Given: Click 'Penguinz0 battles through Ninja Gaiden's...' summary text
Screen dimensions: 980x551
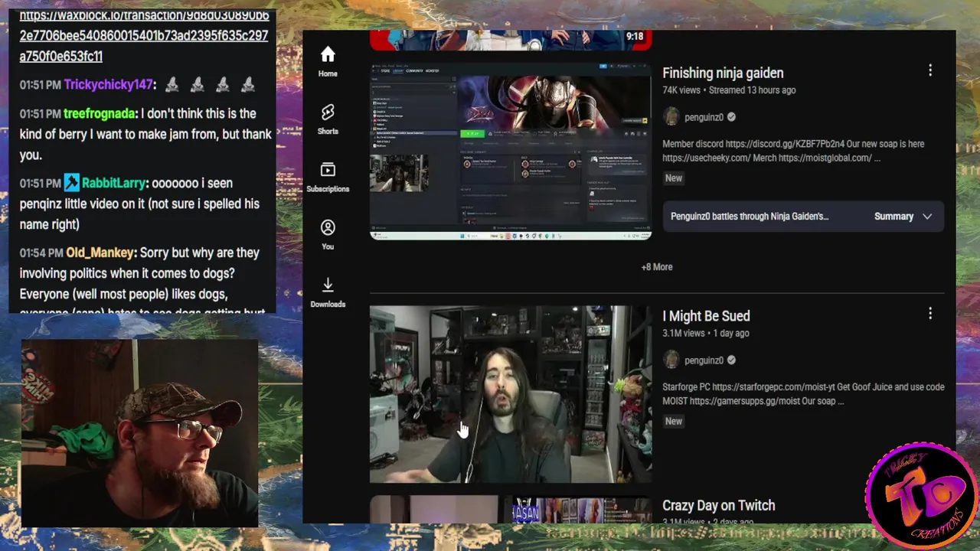Looking at the screenshot, I should coord(750,217).
